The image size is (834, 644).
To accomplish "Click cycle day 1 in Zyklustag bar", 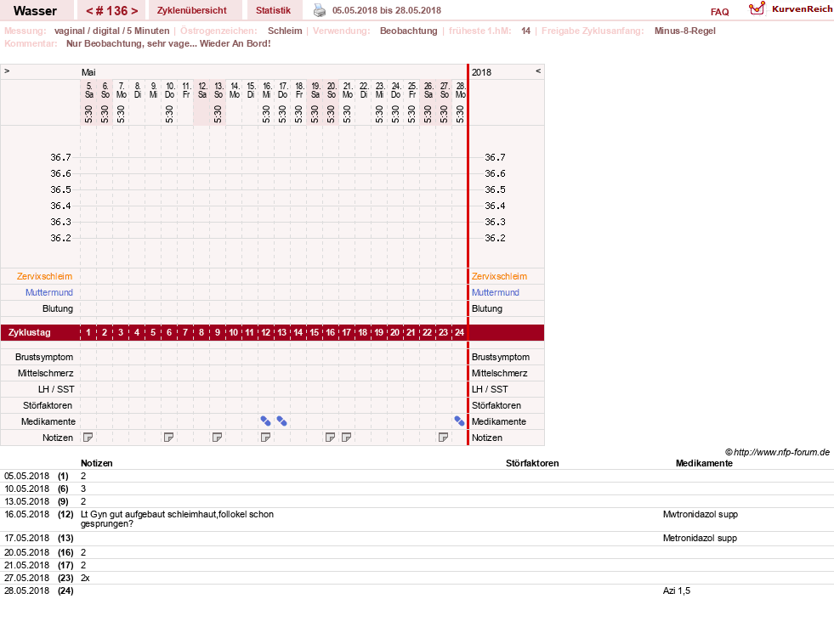I will [x=88, y=333].
